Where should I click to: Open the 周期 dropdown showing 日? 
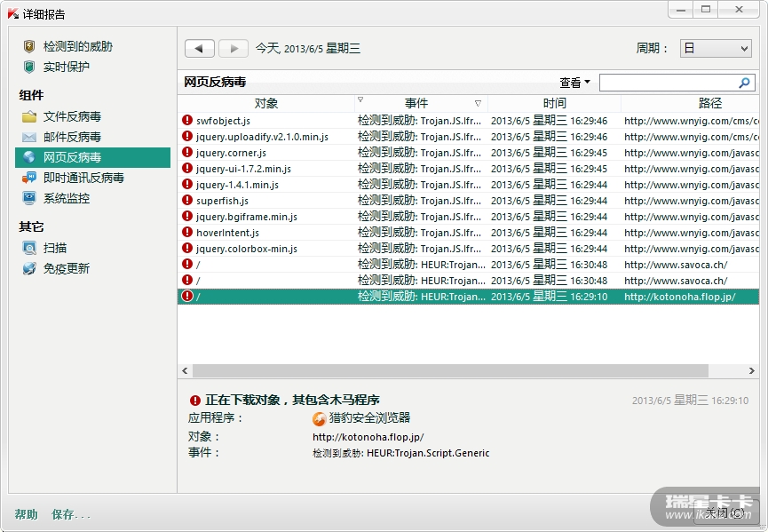pos(716,49)
